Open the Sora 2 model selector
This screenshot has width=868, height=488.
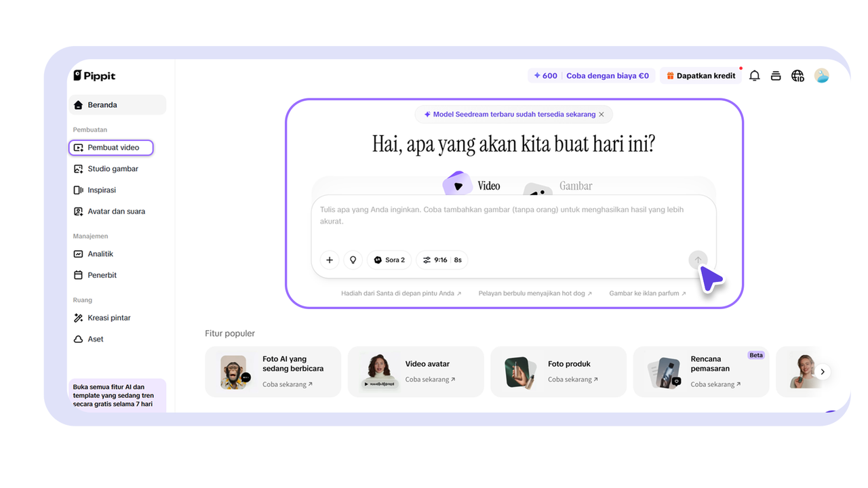click(x=389, y=260)
